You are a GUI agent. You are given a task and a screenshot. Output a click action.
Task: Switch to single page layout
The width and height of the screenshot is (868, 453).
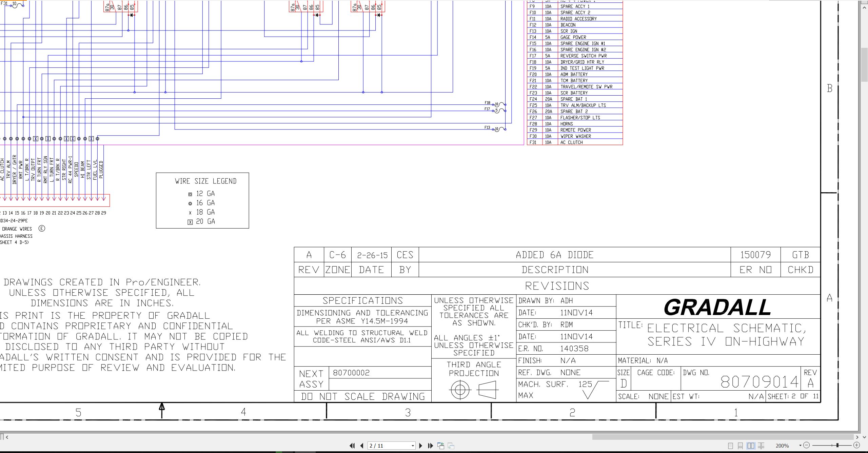tap(730, 446)
